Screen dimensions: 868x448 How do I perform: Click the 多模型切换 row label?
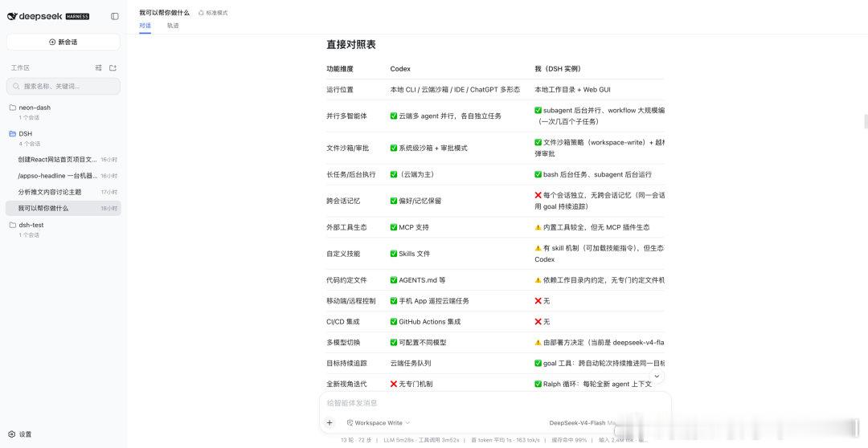coord(343,343)
